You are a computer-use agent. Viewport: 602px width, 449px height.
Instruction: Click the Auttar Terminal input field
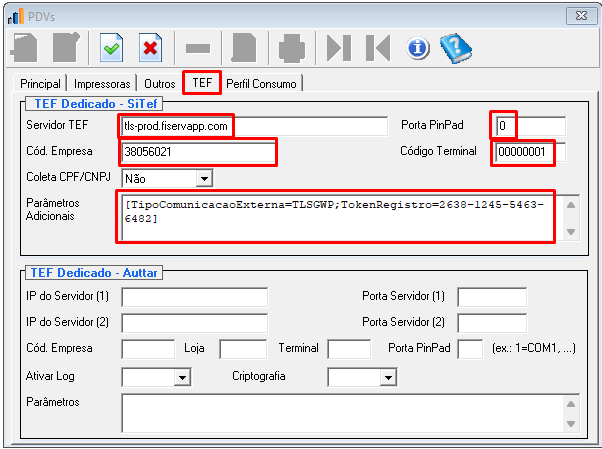click(x=349, y=349)
